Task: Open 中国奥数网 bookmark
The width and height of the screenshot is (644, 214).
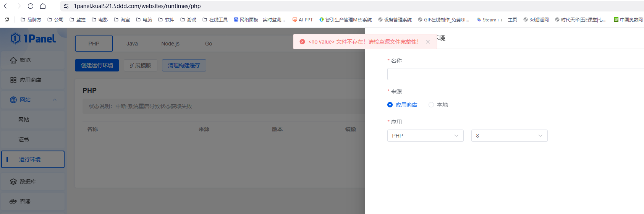Action: pyautogui.click(x=628, y=19)
